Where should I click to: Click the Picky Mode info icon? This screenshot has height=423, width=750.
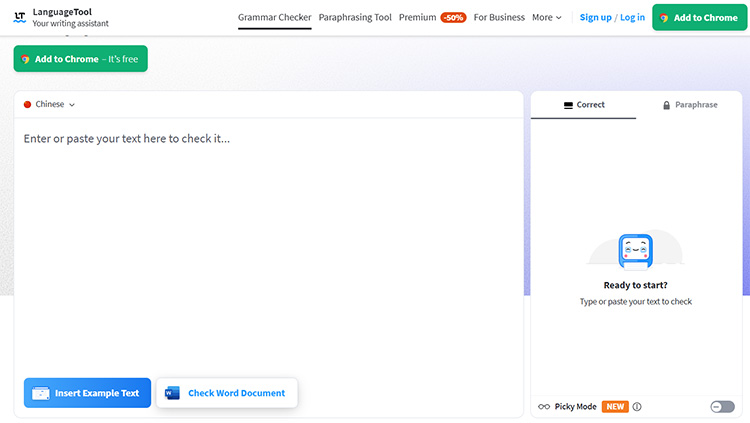(x=637, y=407)
